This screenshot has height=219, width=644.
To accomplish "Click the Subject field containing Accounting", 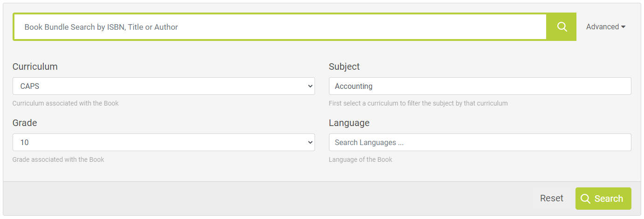I will (480, 86).
